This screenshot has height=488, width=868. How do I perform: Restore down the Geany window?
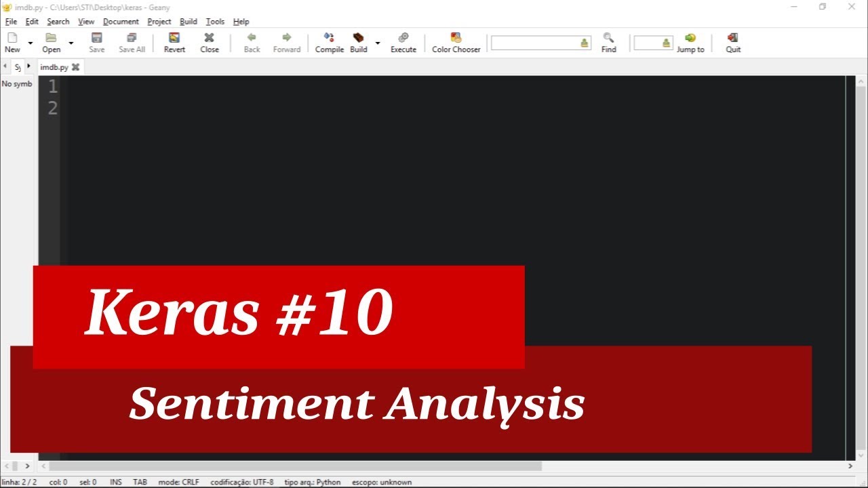click(823, 7)
